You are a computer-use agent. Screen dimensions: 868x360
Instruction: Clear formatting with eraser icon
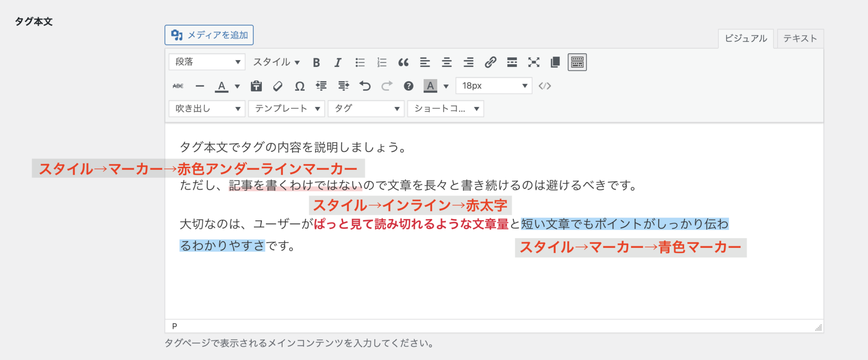coord(278,86)
